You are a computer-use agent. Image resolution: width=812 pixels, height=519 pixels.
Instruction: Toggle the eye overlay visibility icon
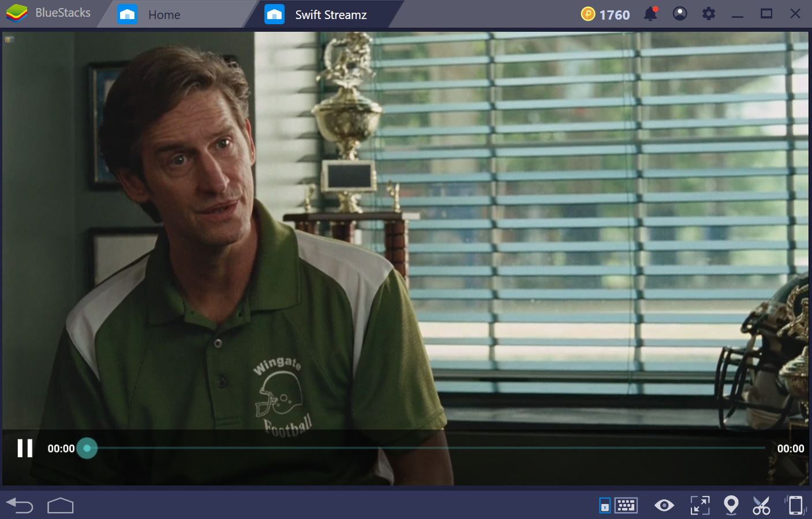point(664,506)
